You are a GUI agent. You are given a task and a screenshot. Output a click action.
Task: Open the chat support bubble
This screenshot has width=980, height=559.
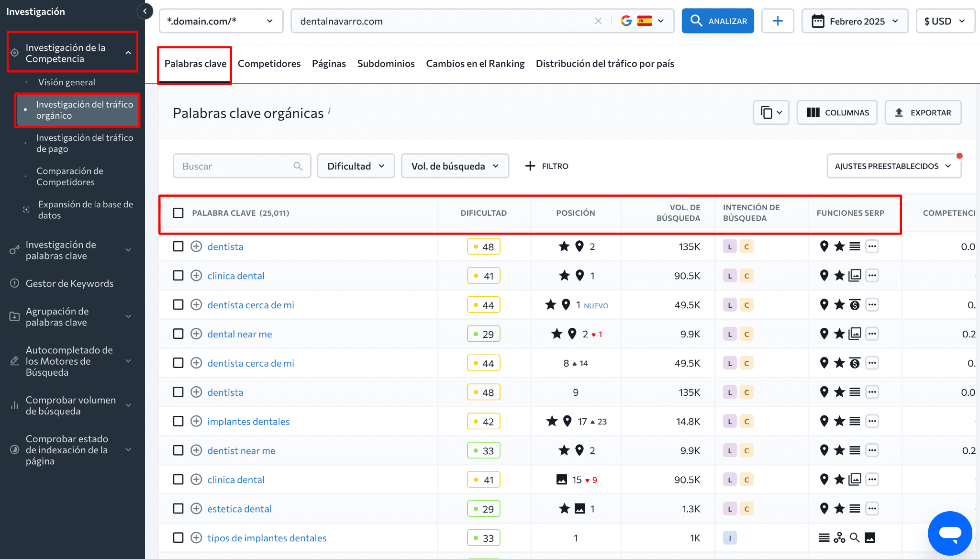(950, 533)
